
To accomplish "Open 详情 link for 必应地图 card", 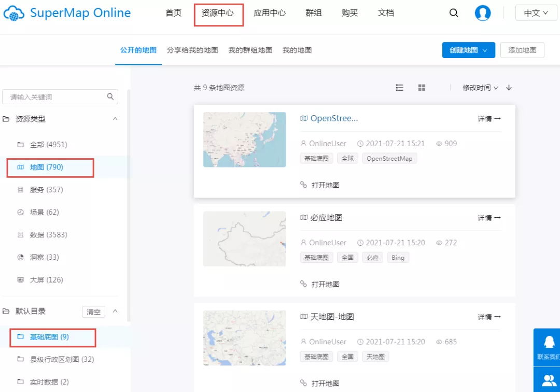I will point(489,218).
